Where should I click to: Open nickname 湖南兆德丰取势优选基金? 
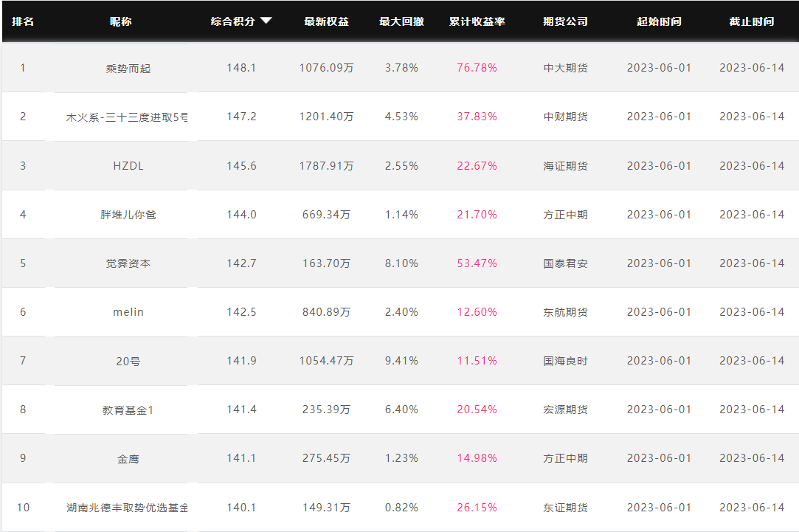tap(127, 508)
